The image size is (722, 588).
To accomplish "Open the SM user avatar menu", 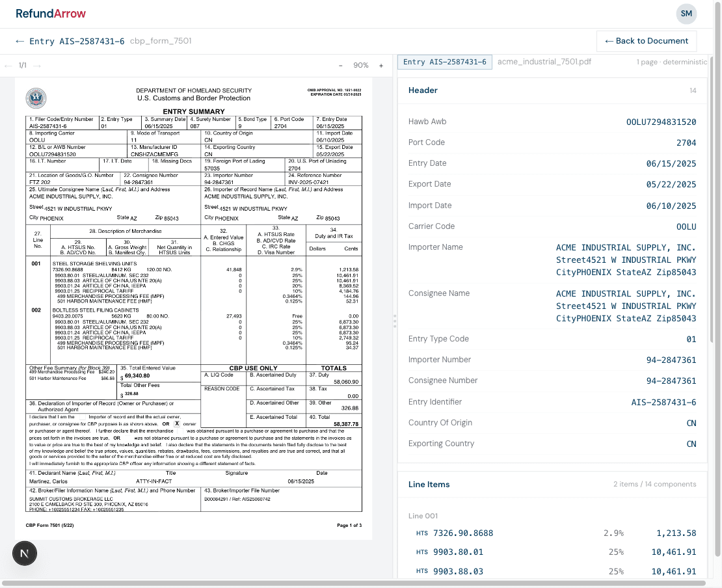I will point(686,14).
